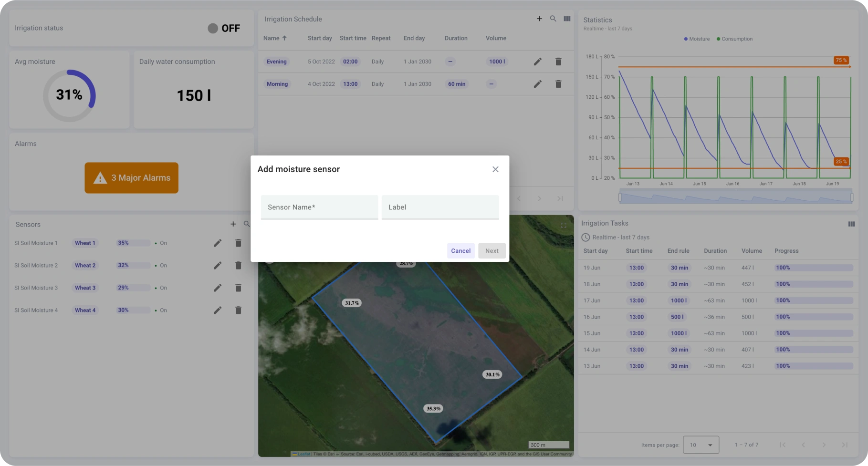Click the chart time range slider
Viewport: 868px width, 466px height.
click(x=735, y=197)
